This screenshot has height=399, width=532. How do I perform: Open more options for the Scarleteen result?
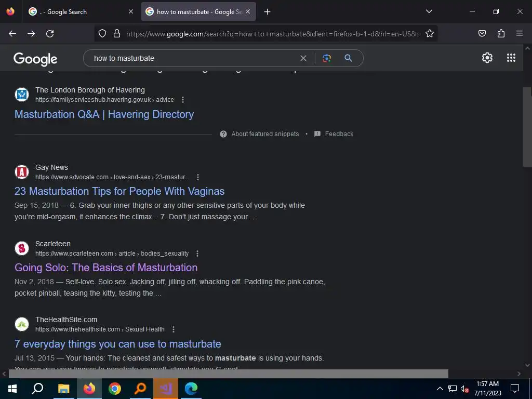(197, 254)
